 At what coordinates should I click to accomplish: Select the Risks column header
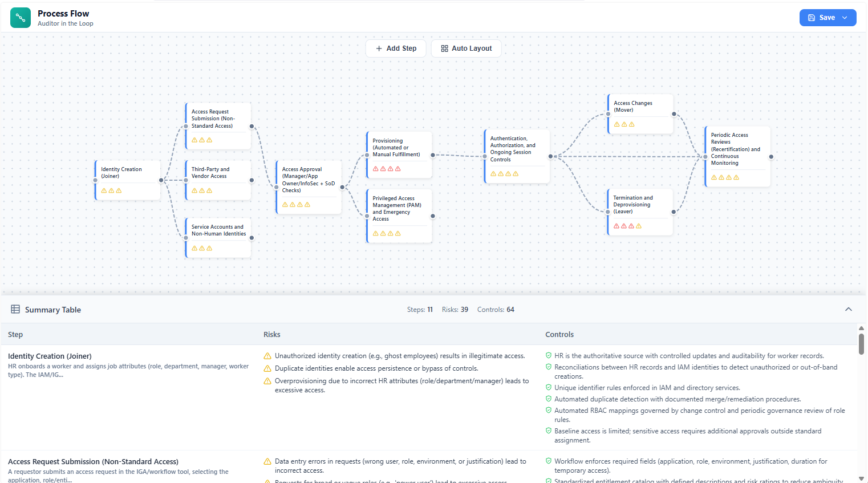(x=272, y=334)
